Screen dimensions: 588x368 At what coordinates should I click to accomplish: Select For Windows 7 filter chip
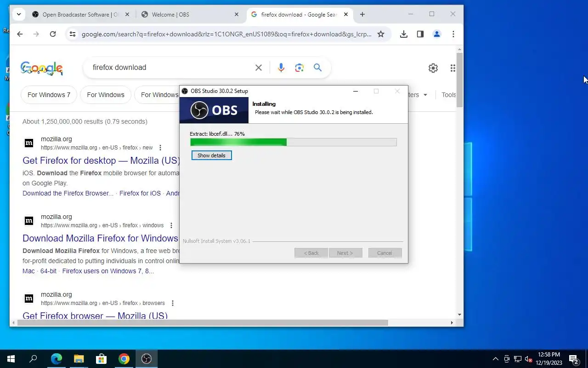click(49, 95)
